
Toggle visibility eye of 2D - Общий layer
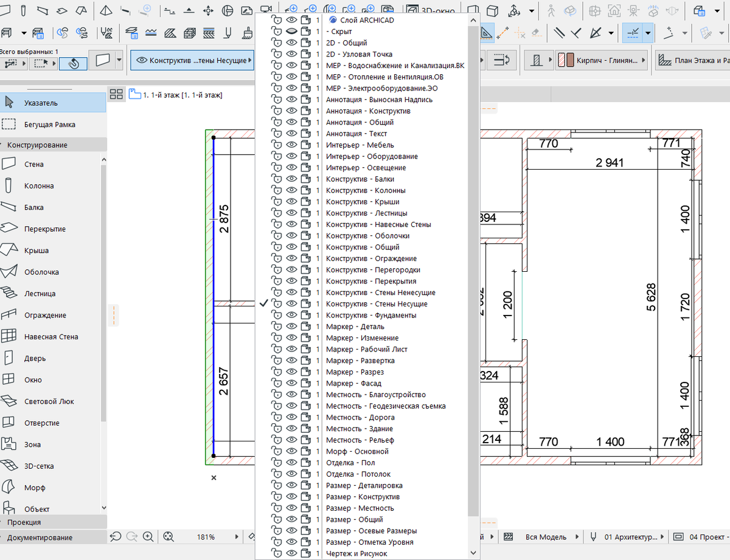(291, 43)
